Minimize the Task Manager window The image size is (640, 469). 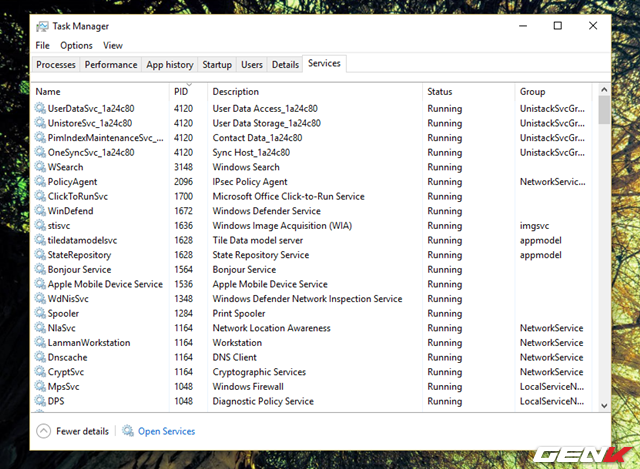tap(523, 26)
